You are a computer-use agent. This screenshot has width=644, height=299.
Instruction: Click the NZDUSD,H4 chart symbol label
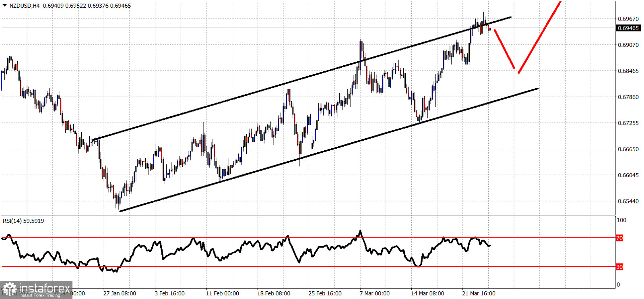click(25, 6)
